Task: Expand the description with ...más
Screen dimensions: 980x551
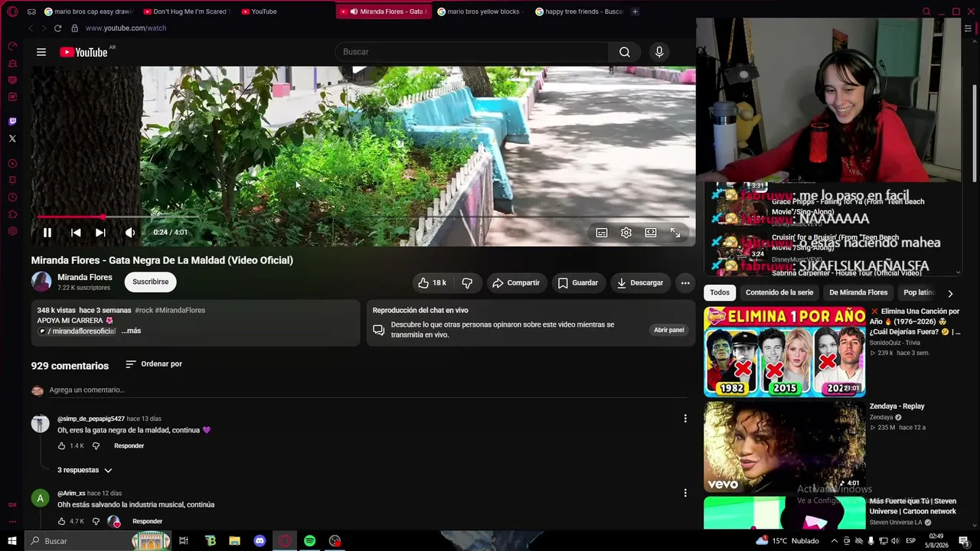Action: pyautogui.click(x=131, y=331)
